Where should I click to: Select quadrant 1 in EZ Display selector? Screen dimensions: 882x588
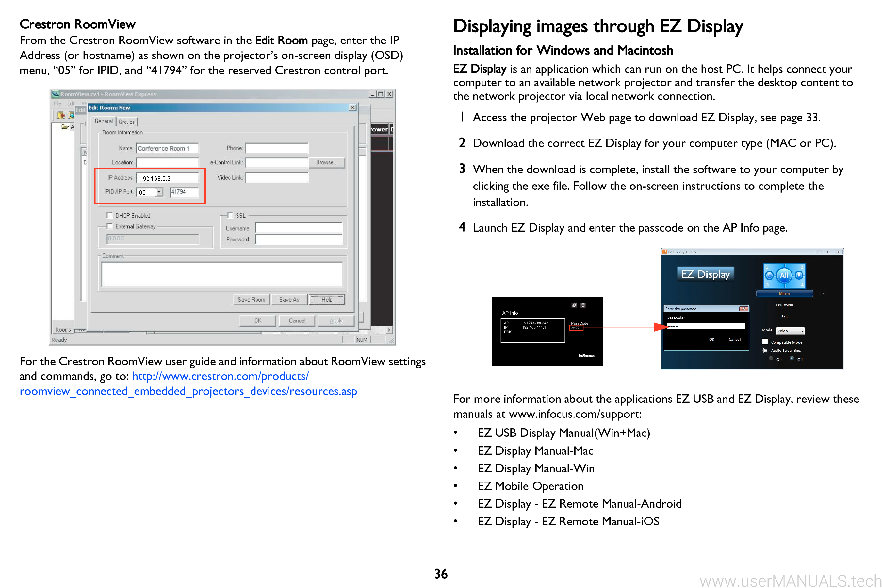(767, 267)
